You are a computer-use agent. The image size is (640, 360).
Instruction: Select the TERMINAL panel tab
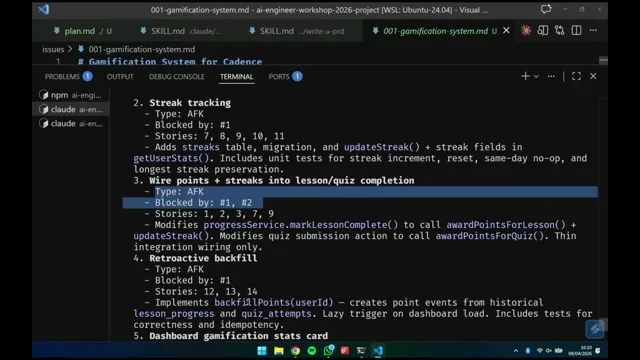(x=236, y=77)
